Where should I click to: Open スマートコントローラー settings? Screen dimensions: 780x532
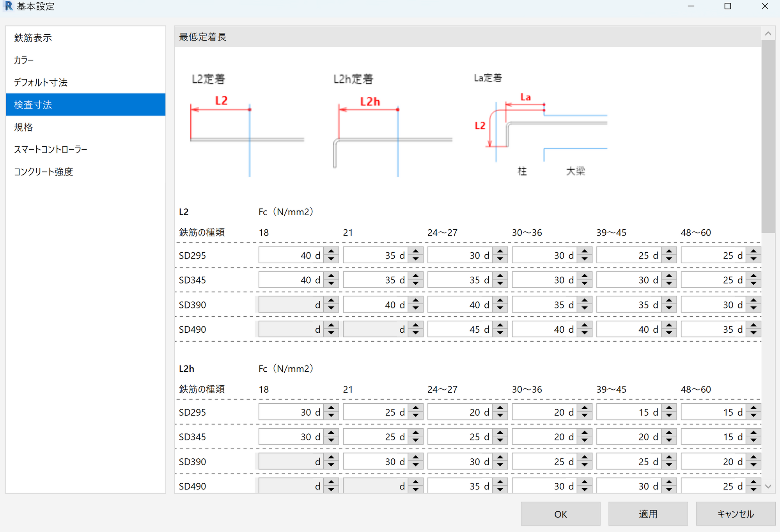coord(51,149)
